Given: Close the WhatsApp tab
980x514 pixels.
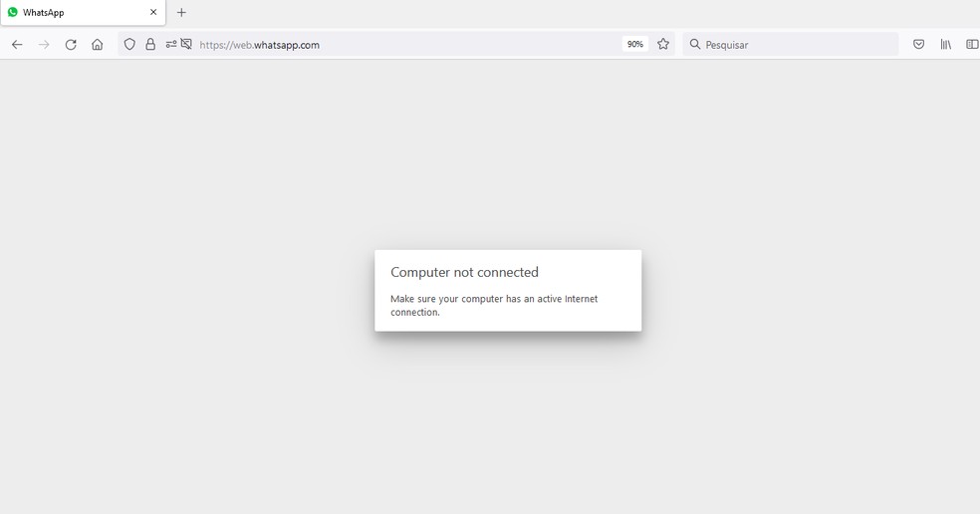Looking at the screenshot, I should pyautogui.click(x=153, y=13).
